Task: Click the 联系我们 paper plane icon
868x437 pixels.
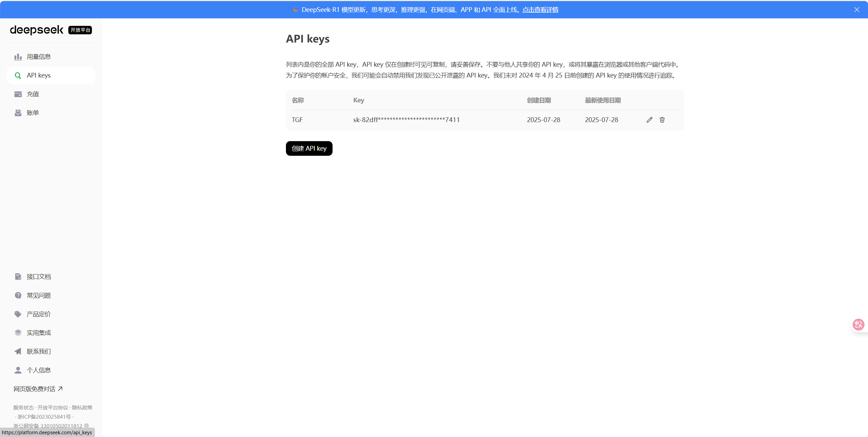Action: [18, 352]
